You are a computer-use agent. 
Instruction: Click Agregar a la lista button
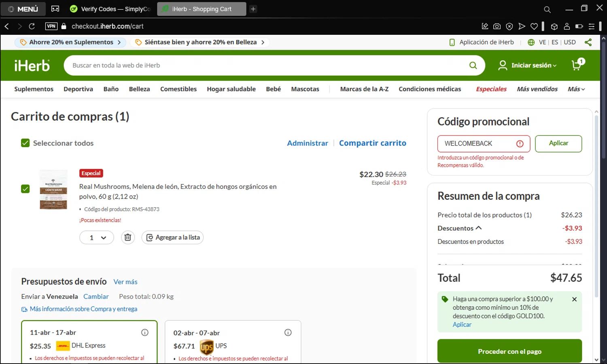[x=172, y=237]
